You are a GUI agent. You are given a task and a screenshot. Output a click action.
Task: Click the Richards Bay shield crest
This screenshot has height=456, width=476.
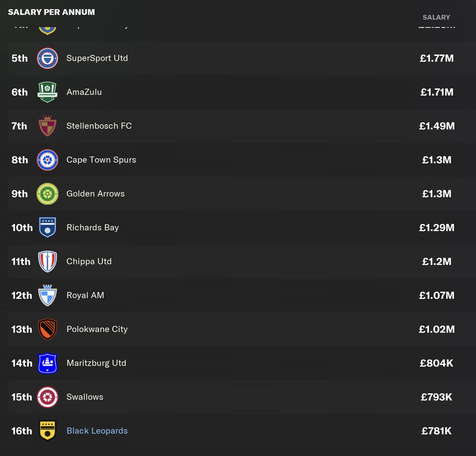[x=47, y=228]
